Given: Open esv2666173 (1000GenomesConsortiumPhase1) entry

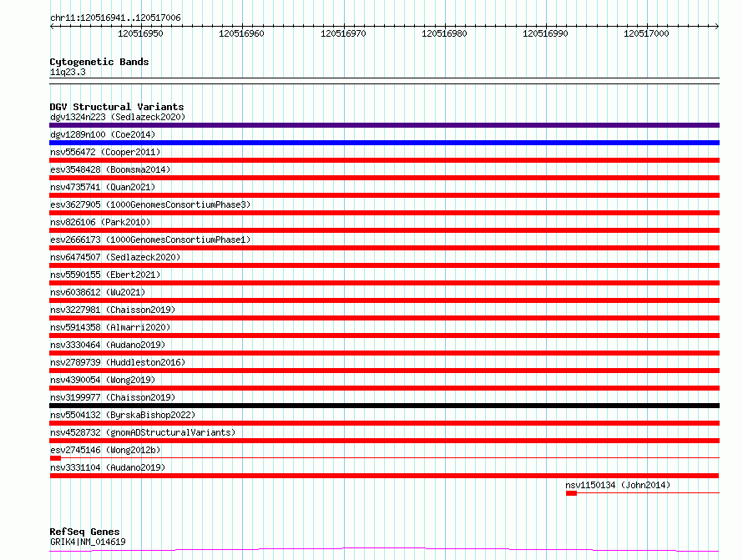Looking at the screenshot, I should pos(150,240).
